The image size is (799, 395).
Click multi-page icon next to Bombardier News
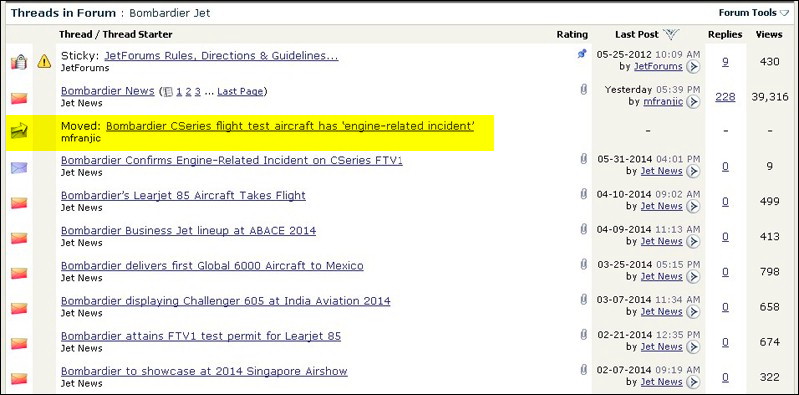168,92
